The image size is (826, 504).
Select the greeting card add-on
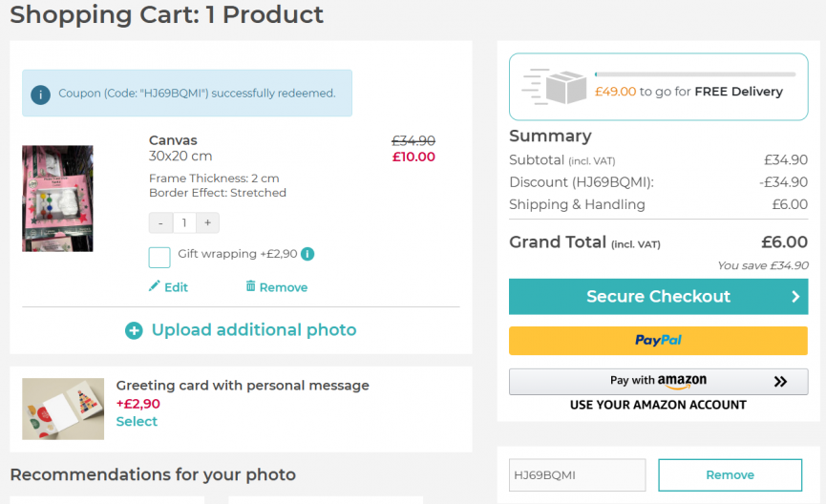[137, 421]
